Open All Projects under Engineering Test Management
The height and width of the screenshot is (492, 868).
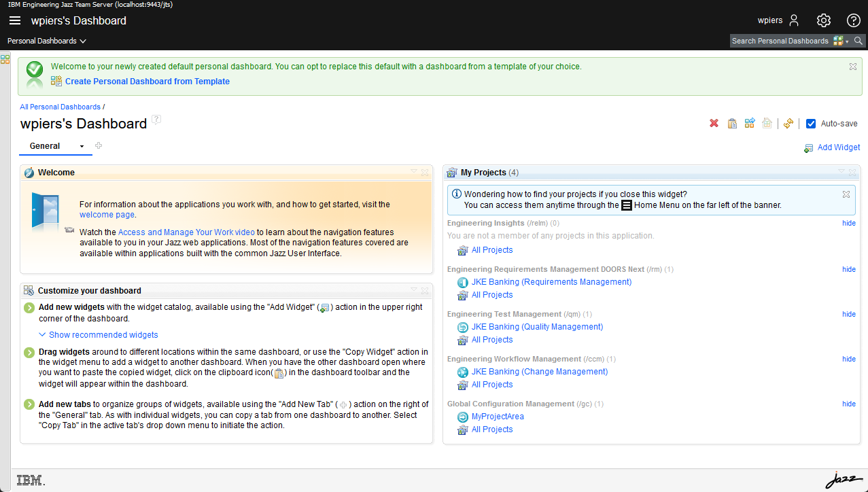[x=492, y=340]
